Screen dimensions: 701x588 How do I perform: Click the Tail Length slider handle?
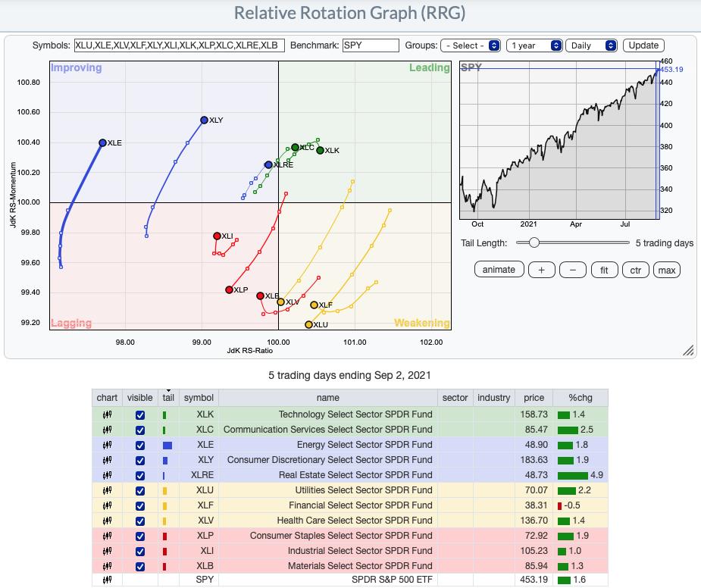click(x=534, y=242)
